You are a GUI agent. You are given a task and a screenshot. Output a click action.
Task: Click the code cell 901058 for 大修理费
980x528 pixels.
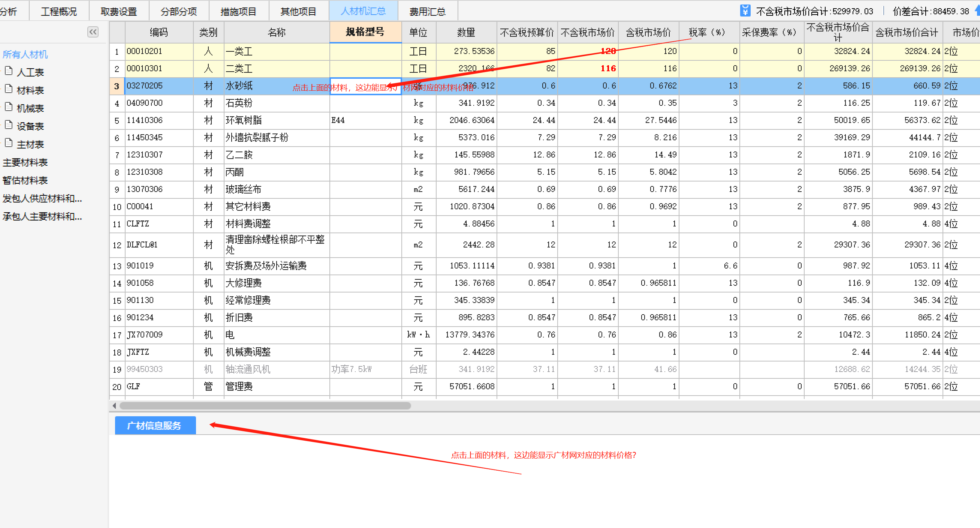[x=159, y=283]
